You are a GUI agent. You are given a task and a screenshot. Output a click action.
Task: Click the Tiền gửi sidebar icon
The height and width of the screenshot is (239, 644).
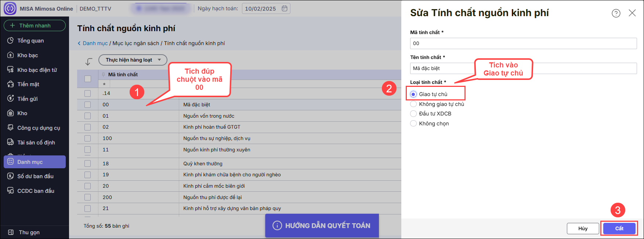click(x=11, y=99)
